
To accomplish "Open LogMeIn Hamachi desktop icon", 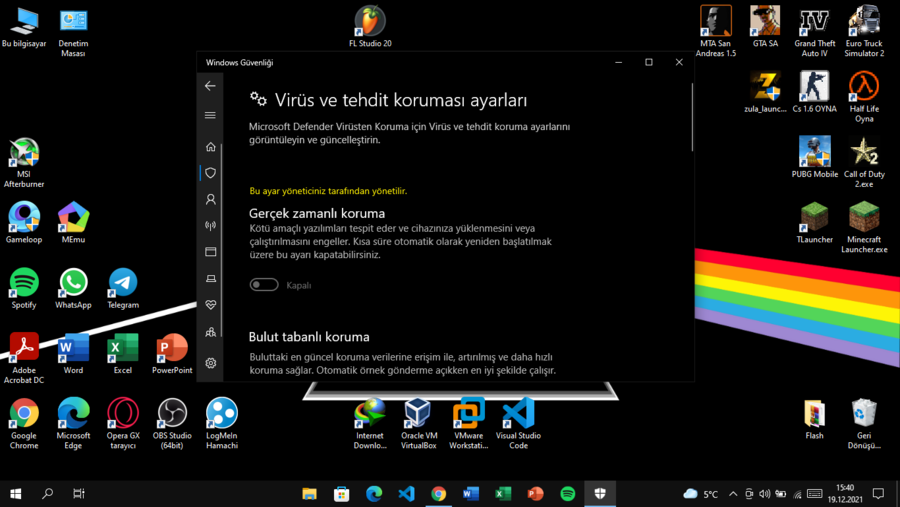I will coord(222,424).
